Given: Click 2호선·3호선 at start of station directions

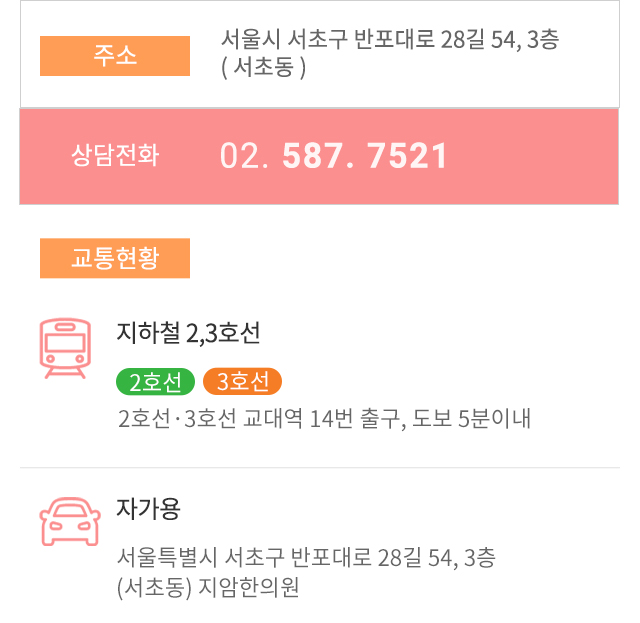Looking at the screenshot, I should tap(177, 418).
